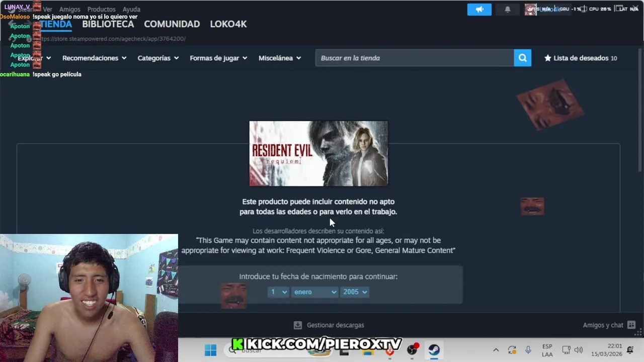Open the Windows notification center icon
Image resolution: width=644 pixels, height=362 pixels.
(630, 350)
